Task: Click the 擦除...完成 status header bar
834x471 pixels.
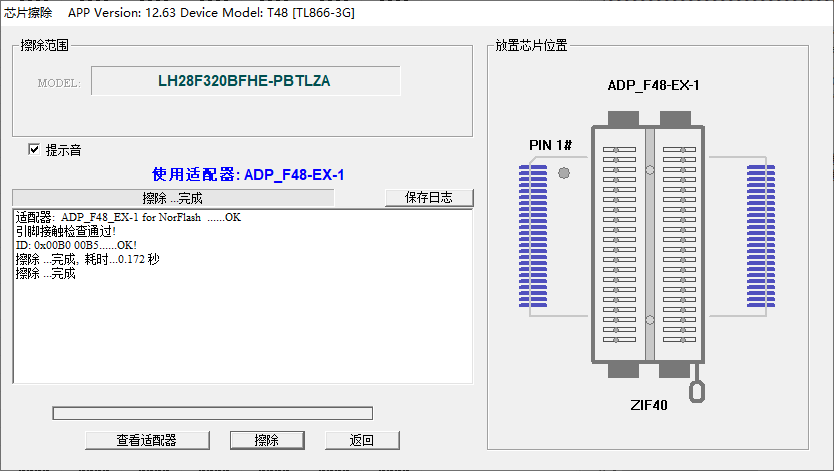Action: [172, 198]
